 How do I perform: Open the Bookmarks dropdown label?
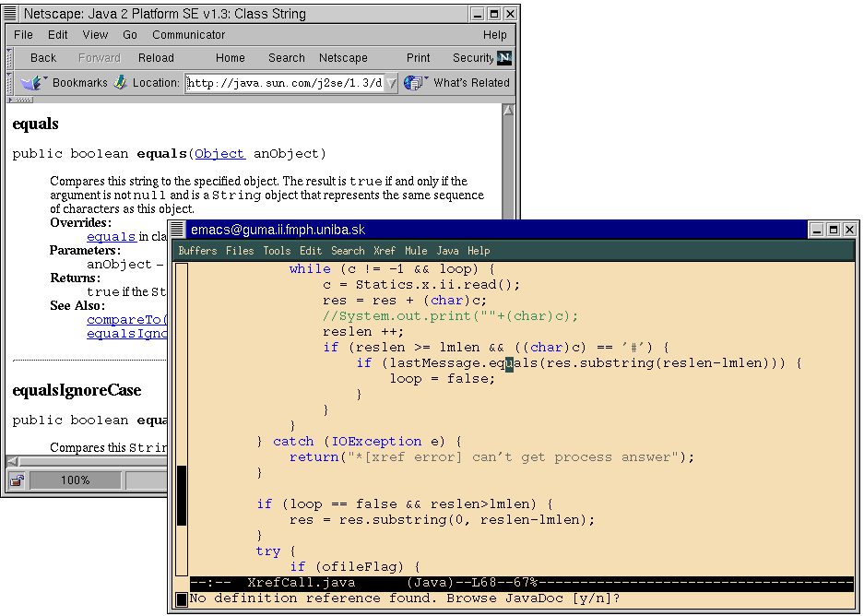click(80, 83)
